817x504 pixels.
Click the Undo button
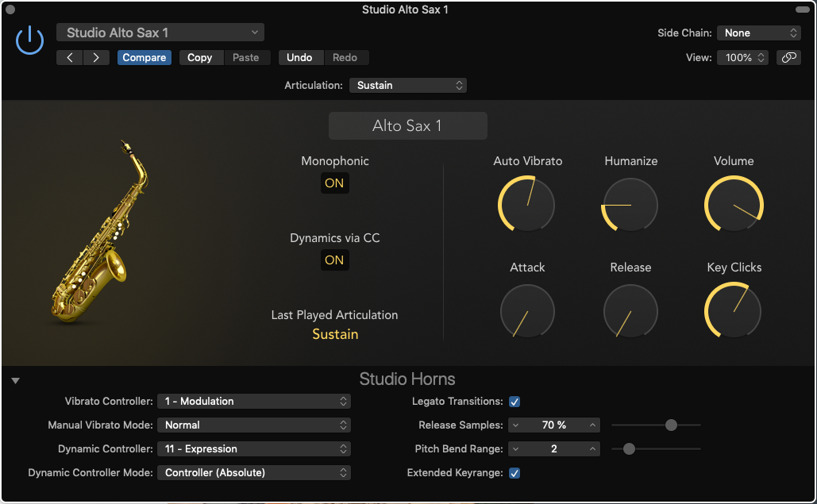[299, 57]
